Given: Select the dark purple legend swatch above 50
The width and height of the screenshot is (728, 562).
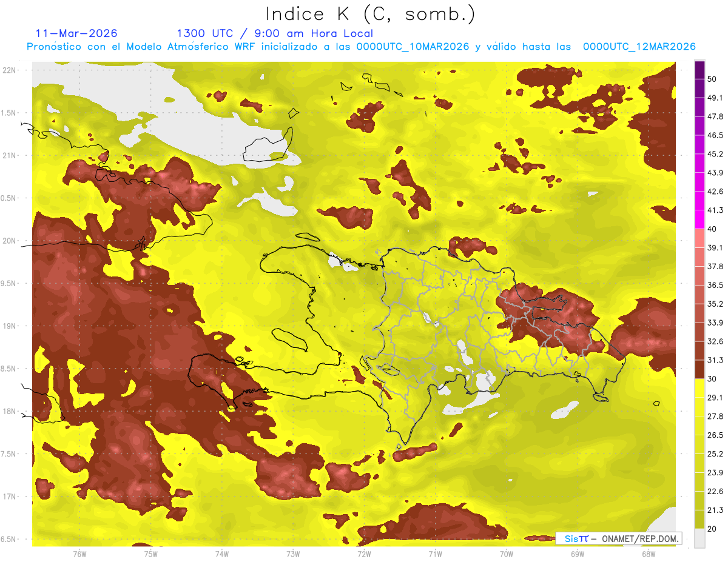Looking at the screenshot, I should point(699,71).
